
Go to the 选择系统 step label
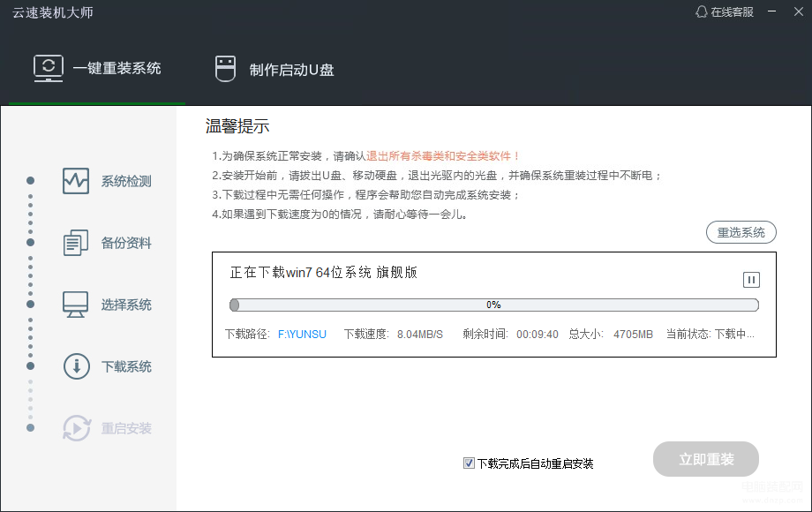(x=126, y=305)
